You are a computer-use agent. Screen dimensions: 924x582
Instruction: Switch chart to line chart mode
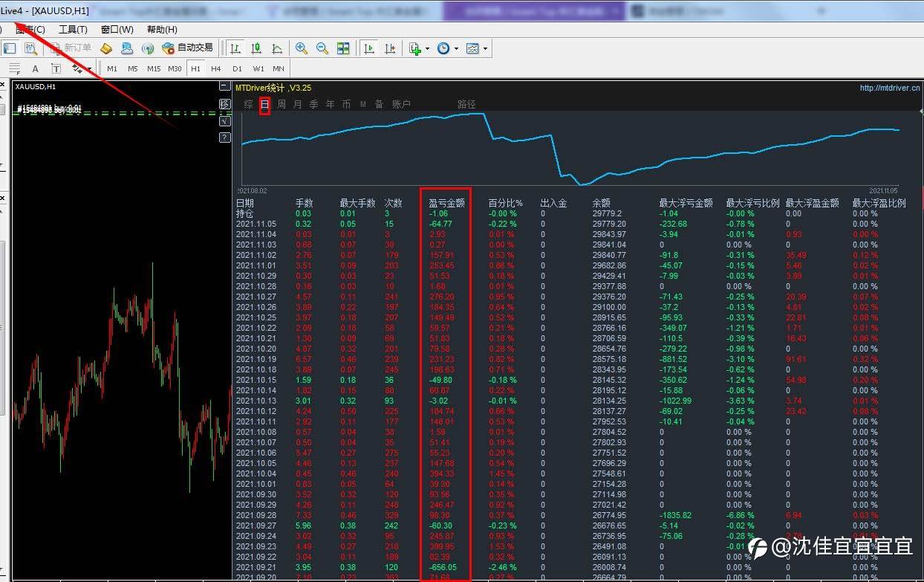click(x=277, y=48)
